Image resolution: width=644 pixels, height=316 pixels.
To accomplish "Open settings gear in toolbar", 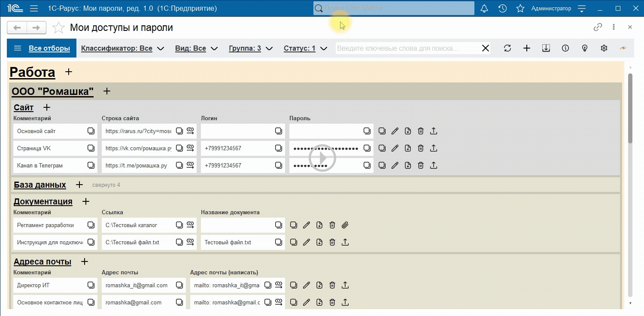I will click(x=604, y=48).
